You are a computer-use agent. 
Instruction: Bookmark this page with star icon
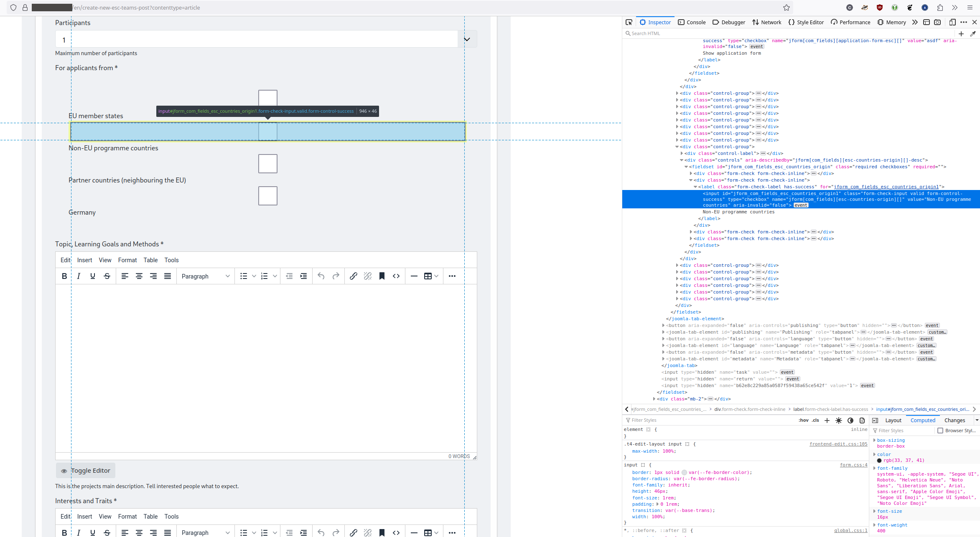coord(786,8)
